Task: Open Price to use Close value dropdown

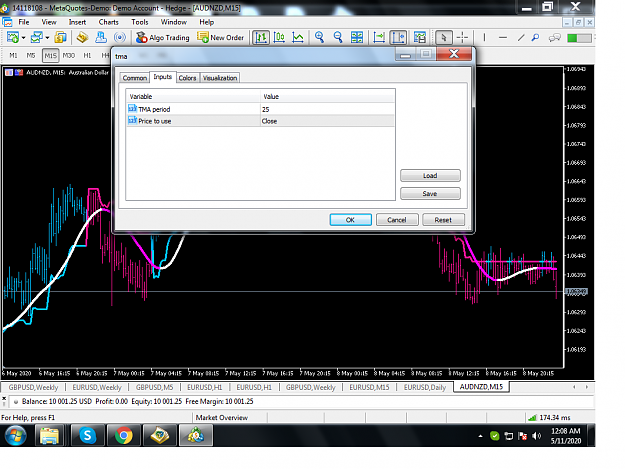Action: (x=327, y=121)
